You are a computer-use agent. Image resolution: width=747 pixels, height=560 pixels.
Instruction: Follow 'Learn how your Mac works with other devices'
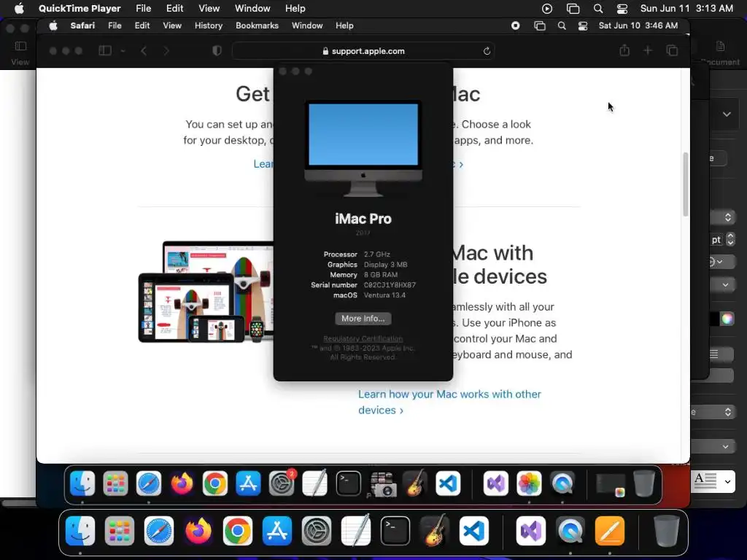449,402
